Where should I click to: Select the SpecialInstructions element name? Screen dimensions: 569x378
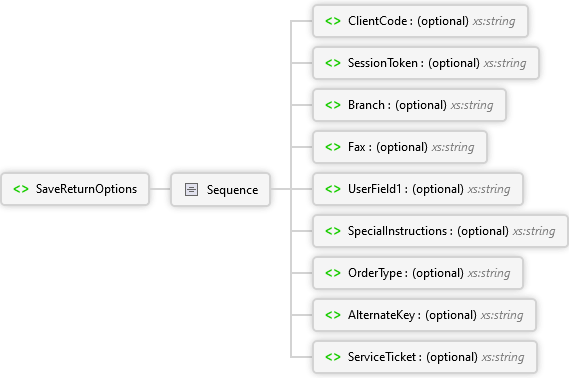pos(397,231)
